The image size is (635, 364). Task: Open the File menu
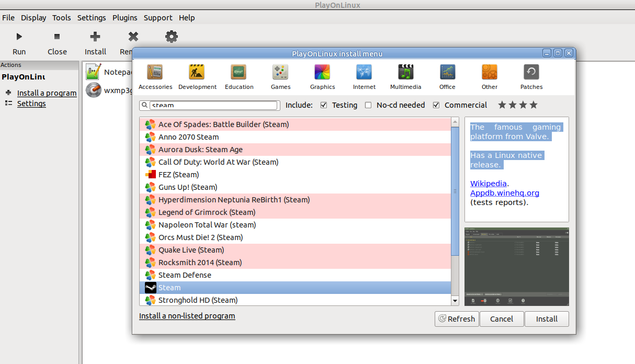tap(8, 18)
